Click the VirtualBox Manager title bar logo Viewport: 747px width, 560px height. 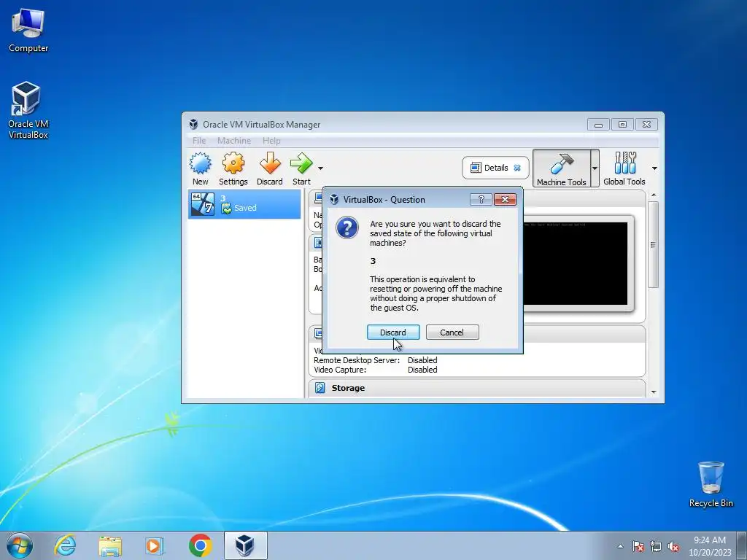tap(193, 124)
